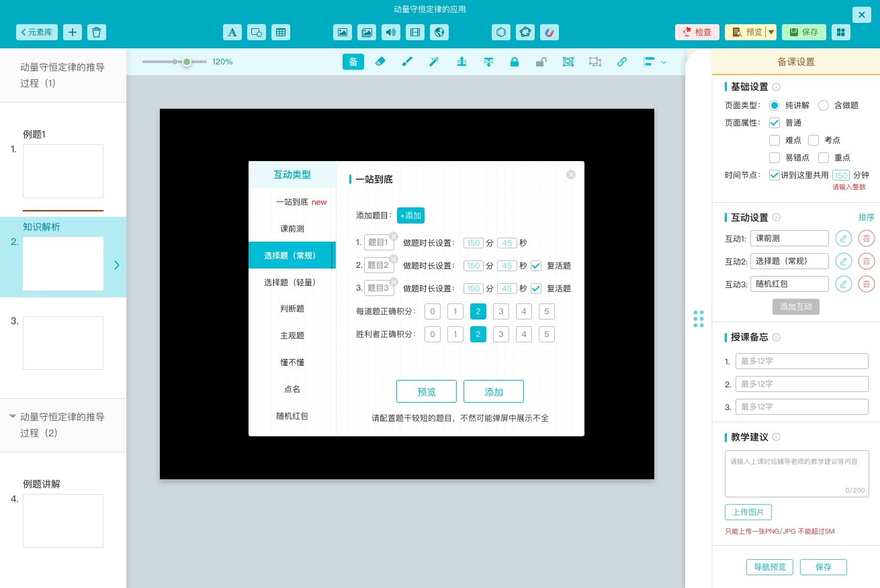Click the link chain icon
This screenshot has height=588, width=880.
(621, 62)
